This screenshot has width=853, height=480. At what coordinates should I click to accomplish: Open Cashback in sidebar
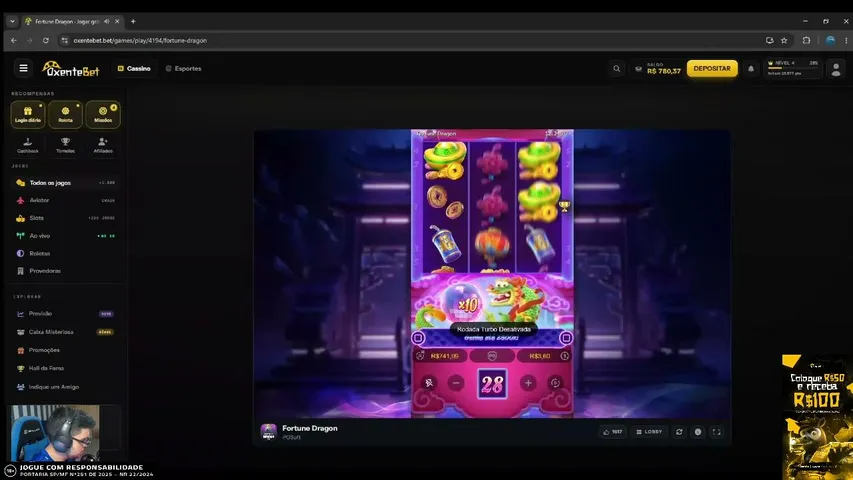(28, 145)
